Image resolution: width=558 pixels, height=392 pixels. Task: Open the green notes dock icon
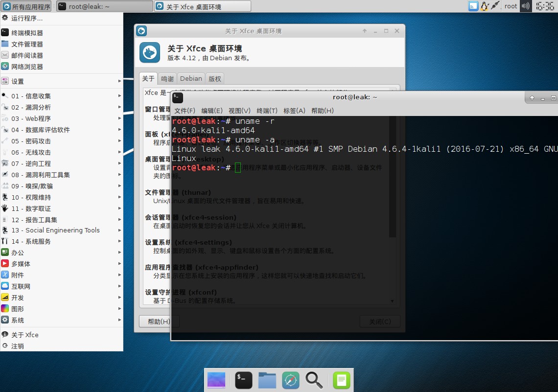[341, 380]
